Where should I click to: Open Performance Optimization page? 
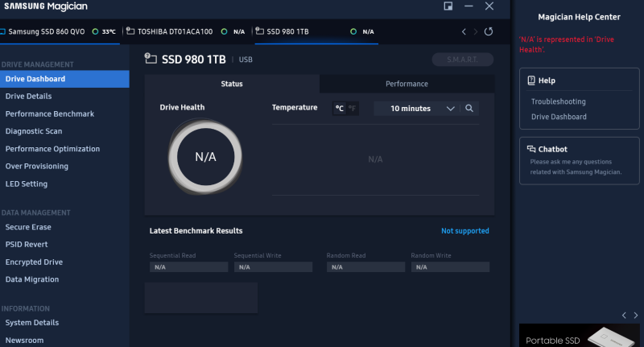(x=52, y=149)
